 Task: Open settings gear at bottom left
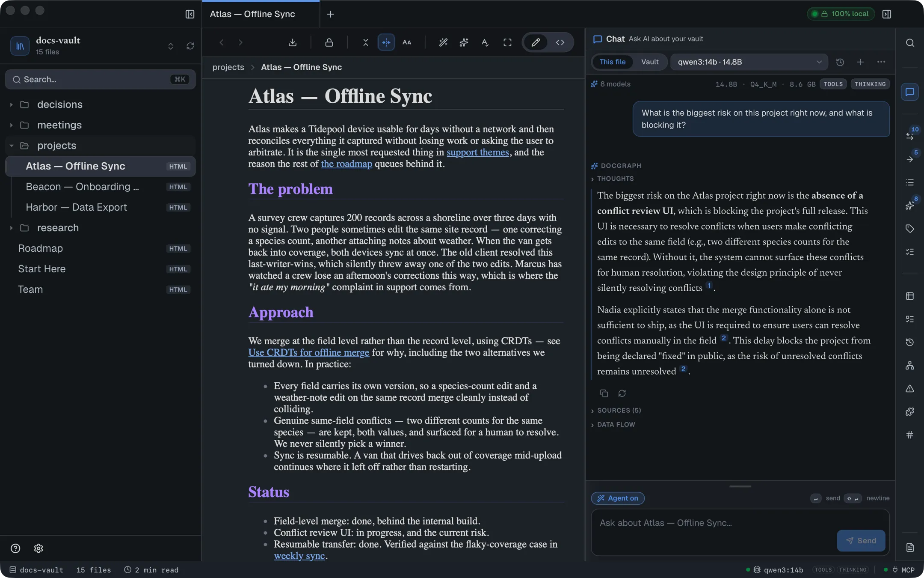[38, 548]
